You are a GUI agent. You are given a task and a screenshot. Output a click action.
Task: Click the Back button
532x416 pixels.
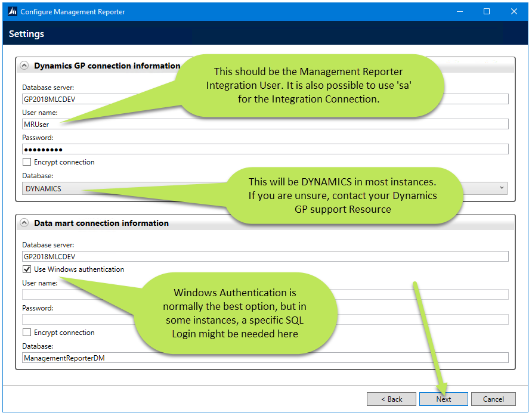[391, 399]
